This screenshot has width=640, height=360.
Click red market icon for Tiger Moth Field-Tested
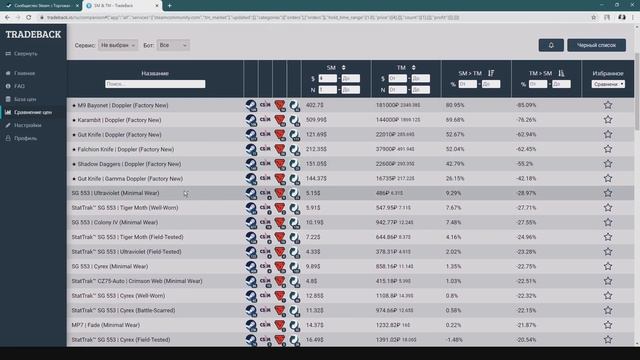click(x=280, y=238)
